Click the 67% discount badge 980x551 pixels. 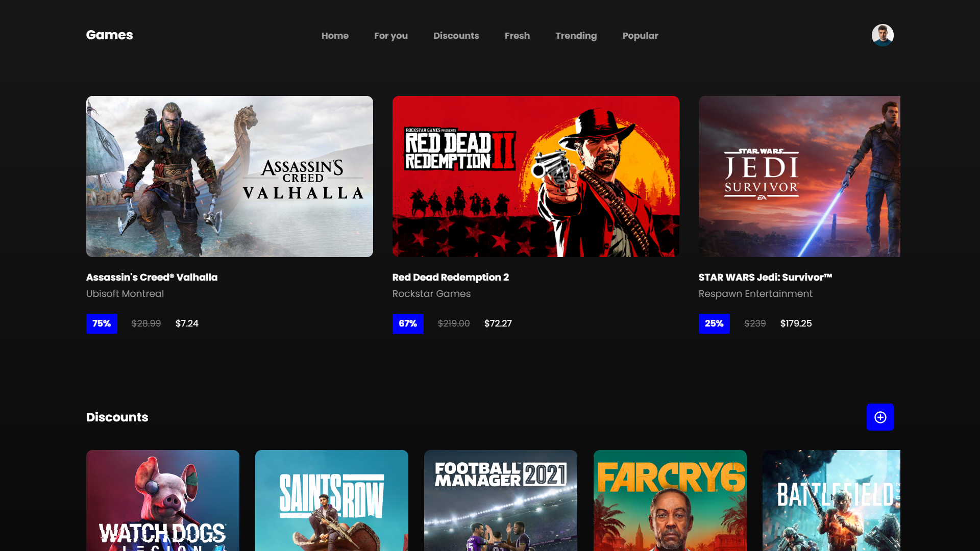[408, 323]
